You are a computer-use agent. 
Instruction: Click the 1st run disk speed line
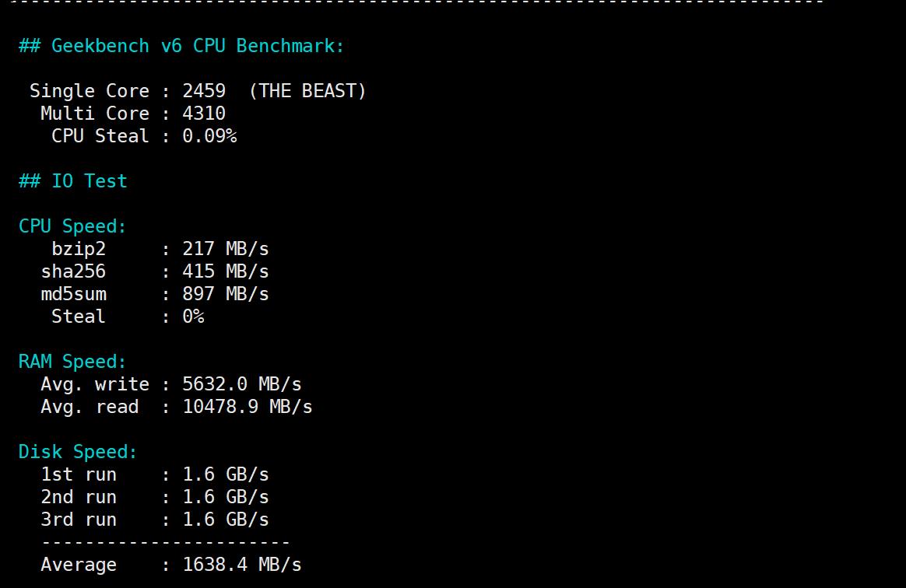154,474
